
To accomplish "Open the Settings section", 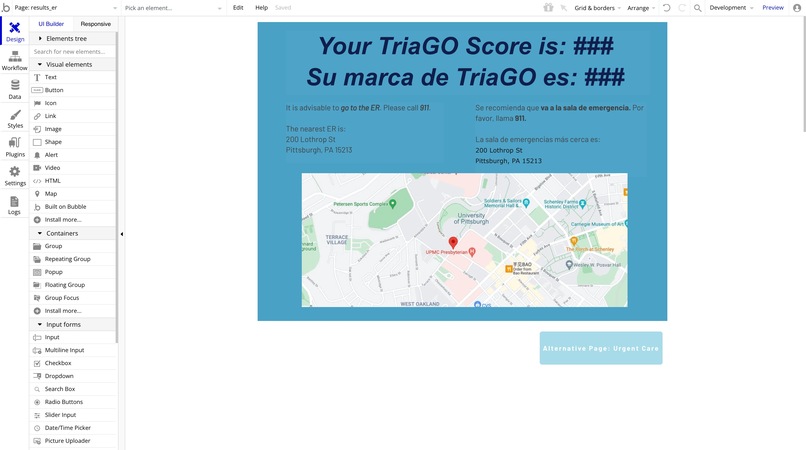I will point(15,175).
